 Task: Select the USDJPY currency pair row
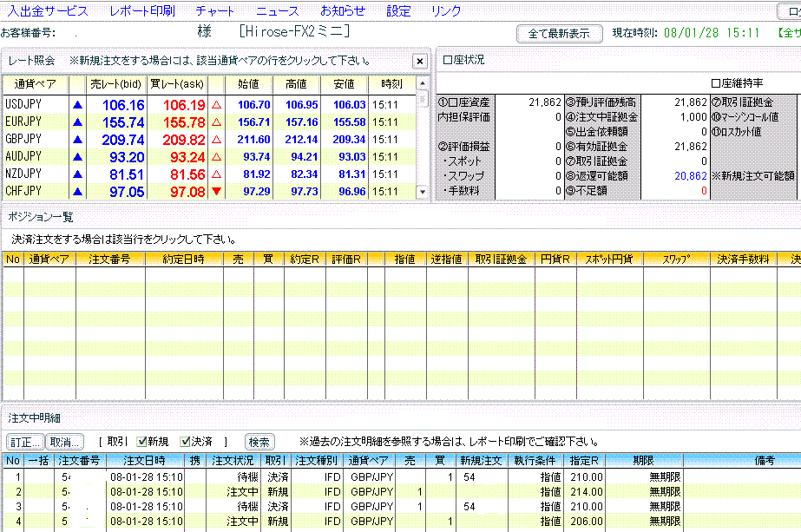click(210, 105)
